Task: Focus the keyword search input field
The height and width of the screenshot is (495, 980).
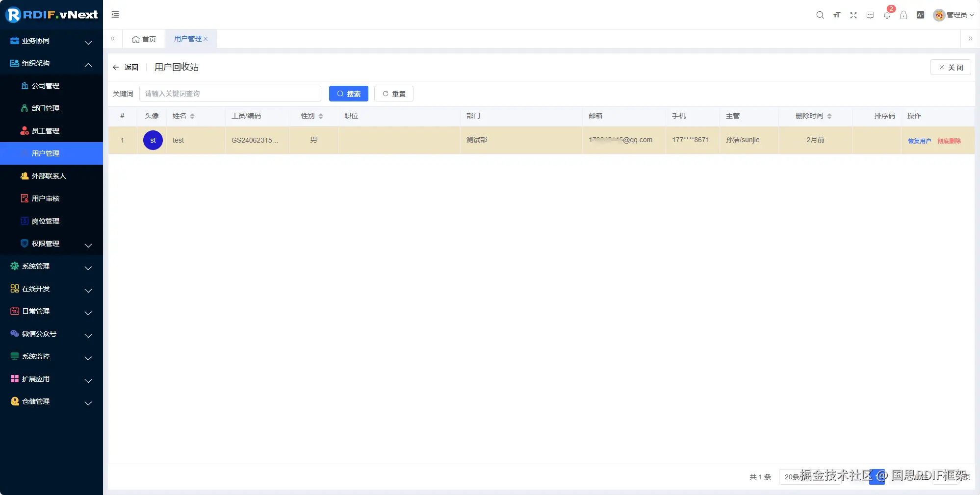Action: click(230, 94)
